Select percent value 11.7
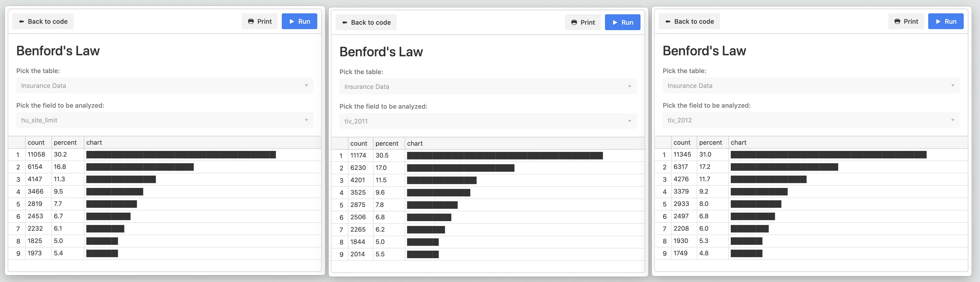980x282 pixels. (x=705, y=179)
